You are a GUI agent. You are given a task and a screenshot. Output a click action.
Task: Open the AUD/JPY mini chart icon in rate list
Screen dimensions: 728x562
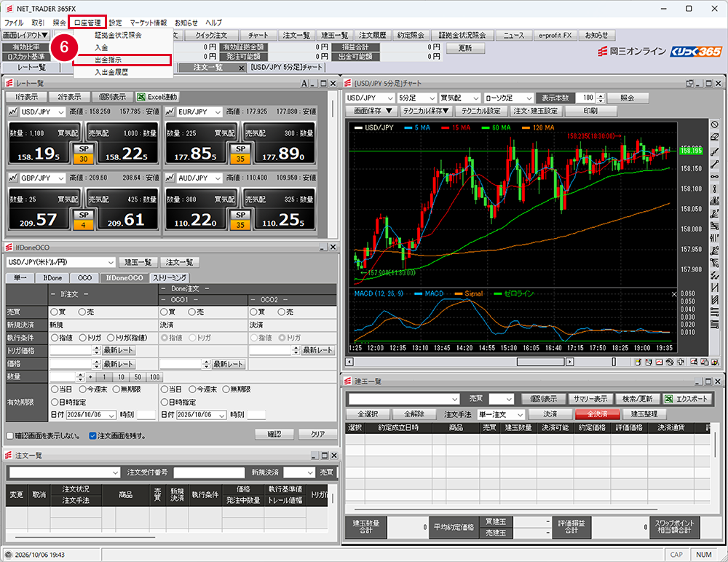click(x=170, y=178)
